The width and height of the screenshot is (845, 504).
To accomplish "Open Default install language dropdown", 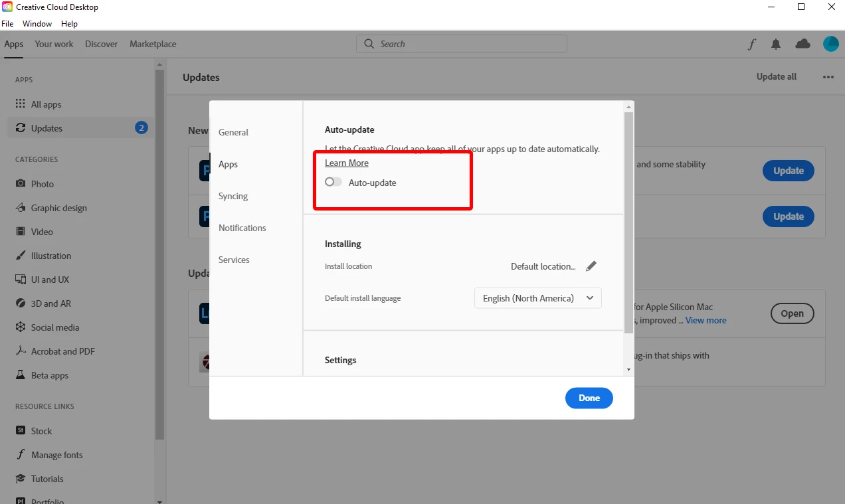I will (538, 298).
